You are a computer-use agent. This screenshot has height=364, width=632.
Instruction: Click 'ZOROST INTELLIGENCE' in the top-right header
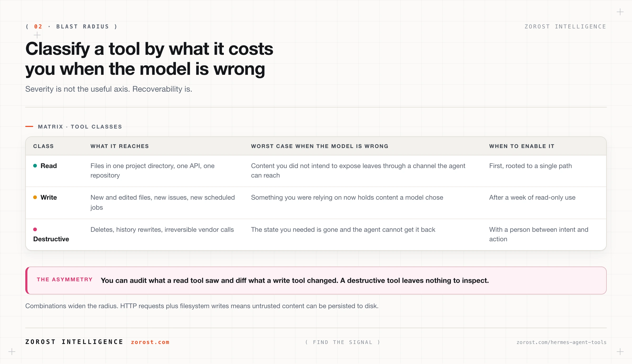565,27
